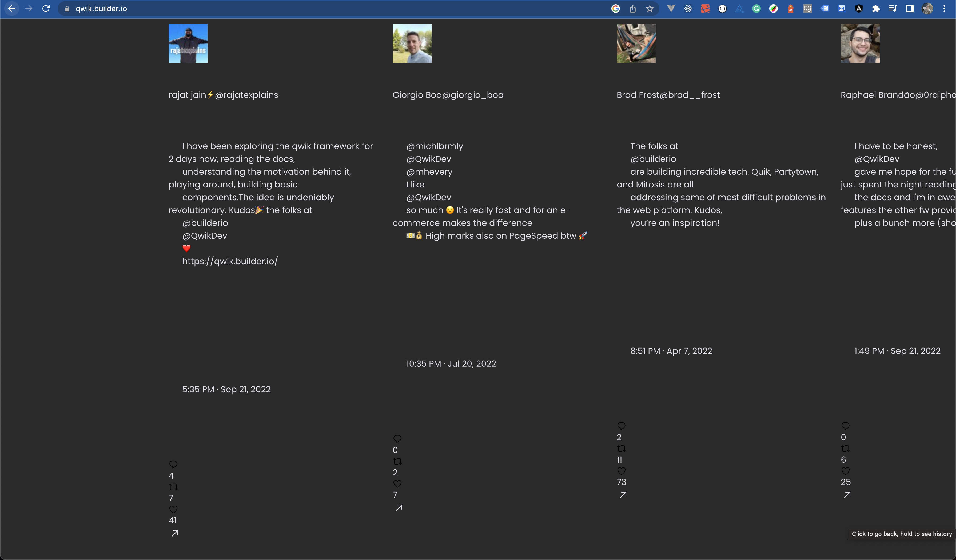
Task: Click reply icon on Brad Frost's tweet
Action: click(622, 426)
